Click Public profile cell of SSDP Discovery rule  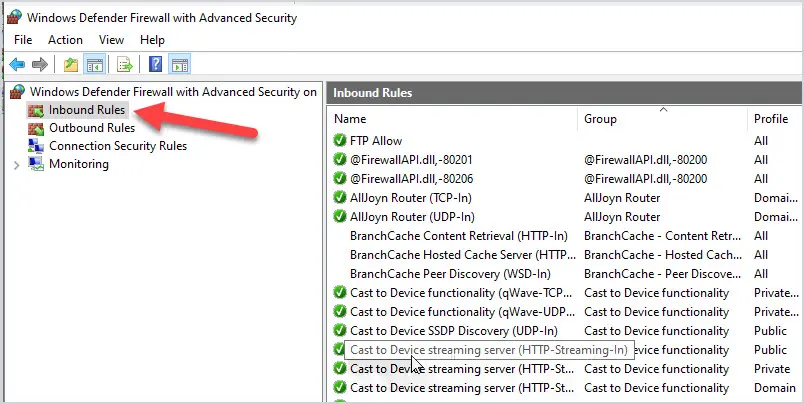click(x=770, y=330)
